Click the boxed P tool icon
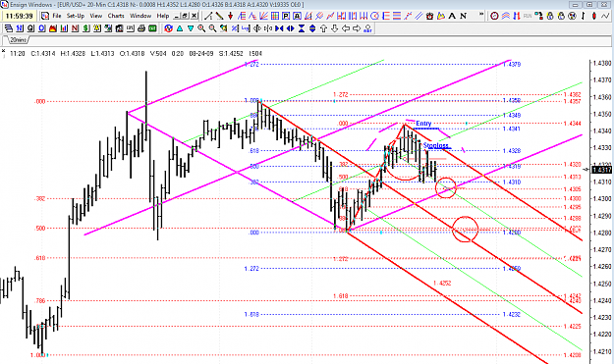This screenshot has height=364, width=614. pyautogui.click(x=286, y=16)
